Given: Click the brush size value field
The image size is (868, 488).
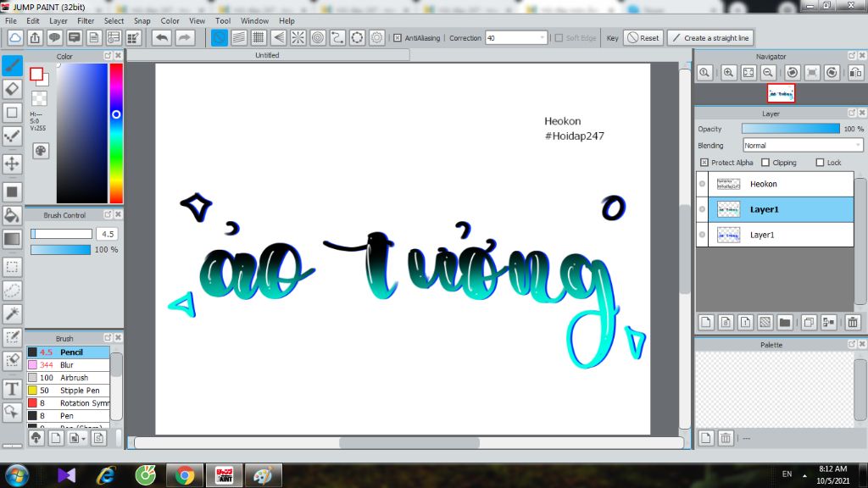Looking at the screenshot, I should 108,234.
